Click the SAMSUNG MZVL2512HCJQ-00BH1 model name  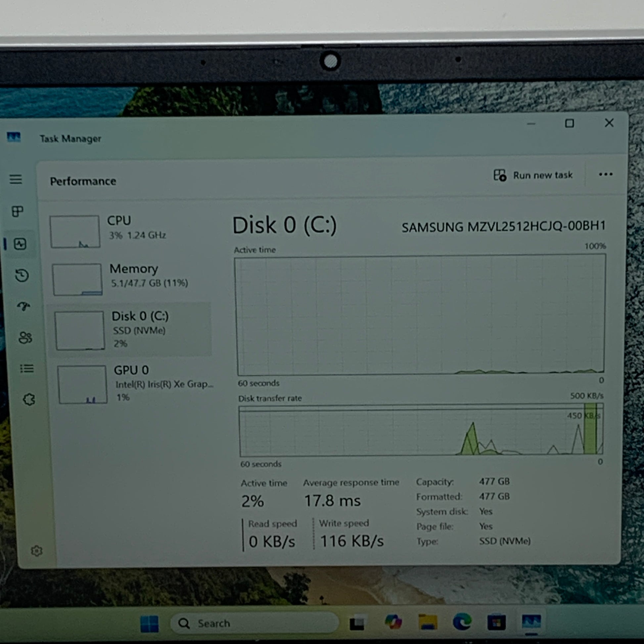(x=503, y=226)
